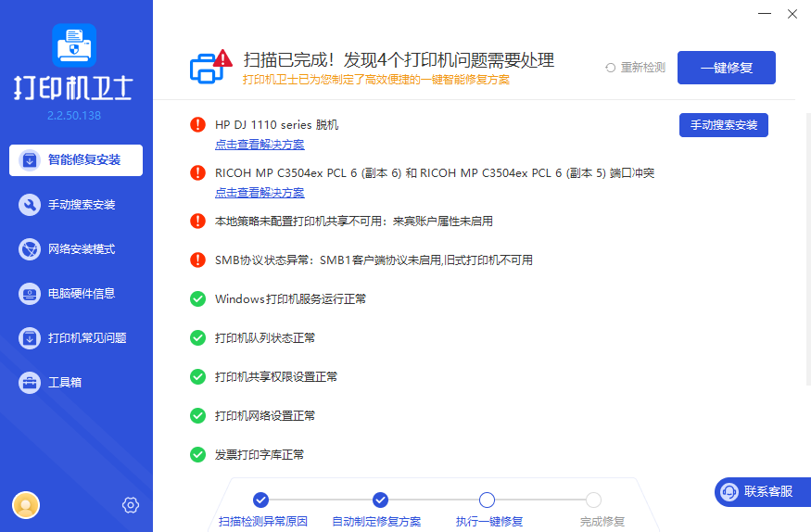Click text 打印机网络设置正常
This screenshot has height=532, width=811.
coord(265,415)
